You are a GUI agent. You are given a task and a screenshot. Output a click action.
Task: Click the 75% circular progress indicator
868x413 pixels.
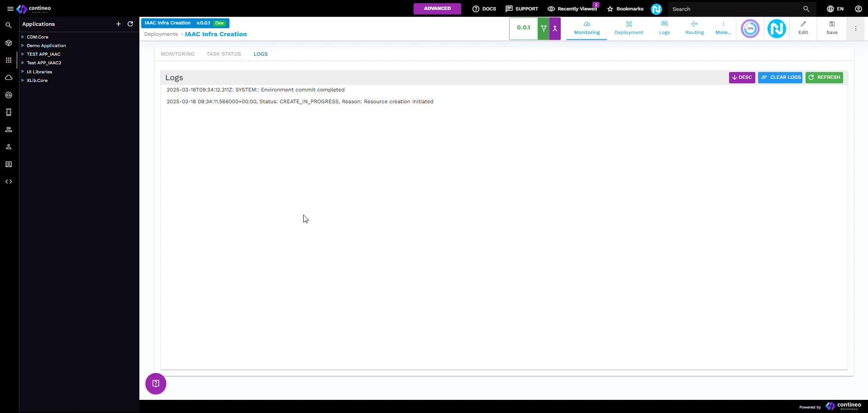click(750, 29)
